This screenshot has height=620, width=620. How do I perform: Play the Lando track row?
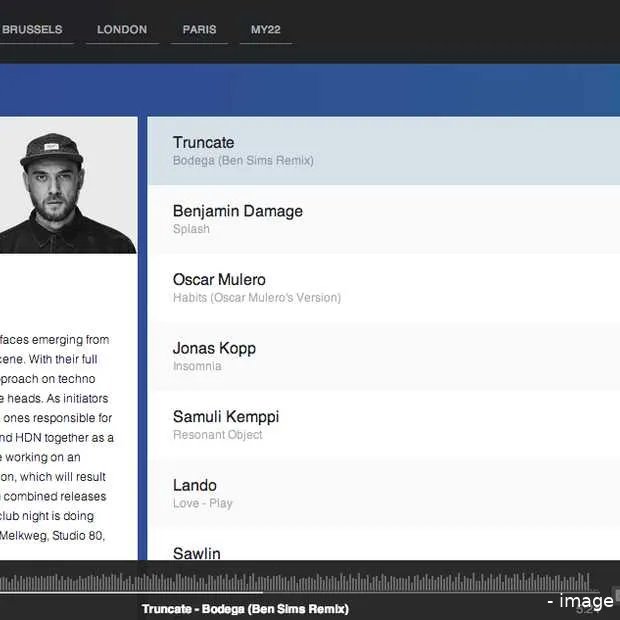(x=384, y=493)
